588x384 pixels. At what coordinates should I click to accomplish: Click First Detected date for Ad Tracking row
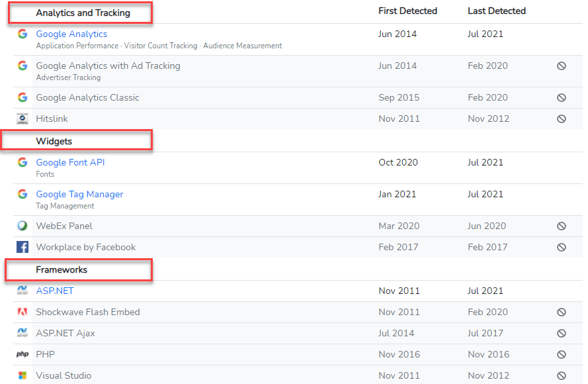[x=398, y=66]
